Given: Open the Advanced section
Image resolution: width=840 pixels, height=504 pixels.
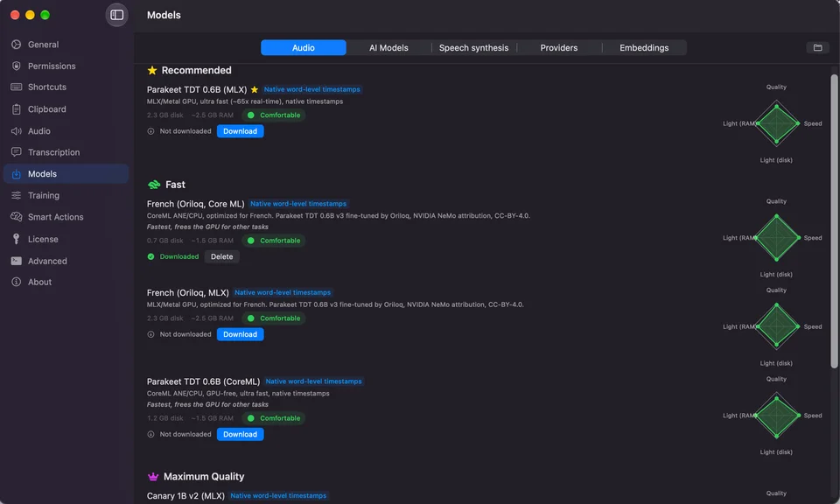Looking at the screenshot, I should point(66,261).
